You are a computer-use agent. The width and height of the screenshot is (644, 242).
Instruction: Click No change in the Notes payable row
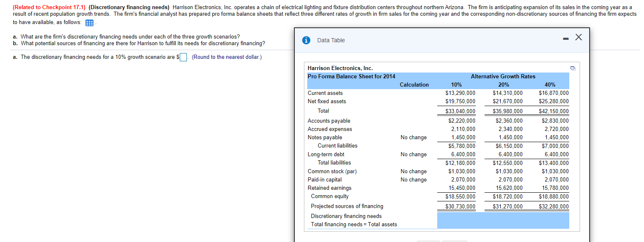414,138
